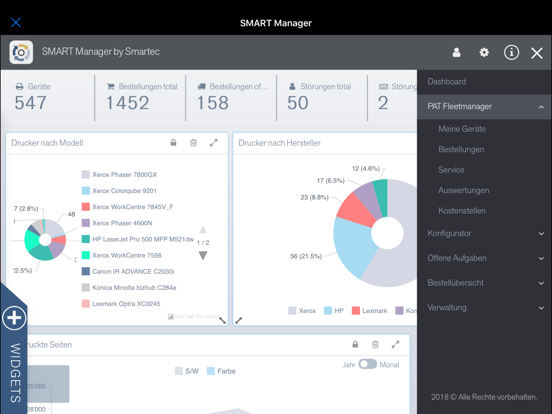This screenshot has height=414, width=552.
Task: Go to next legend page arrow
Action: pyautogui.click(x=203, y=255)
